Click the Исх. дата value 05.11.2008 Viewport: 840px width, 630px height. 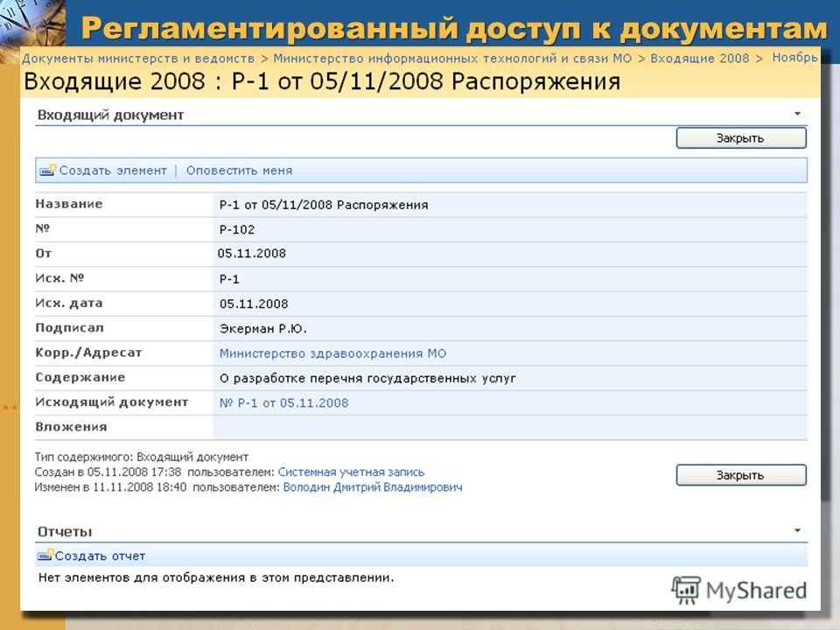[x=254, y=304]
